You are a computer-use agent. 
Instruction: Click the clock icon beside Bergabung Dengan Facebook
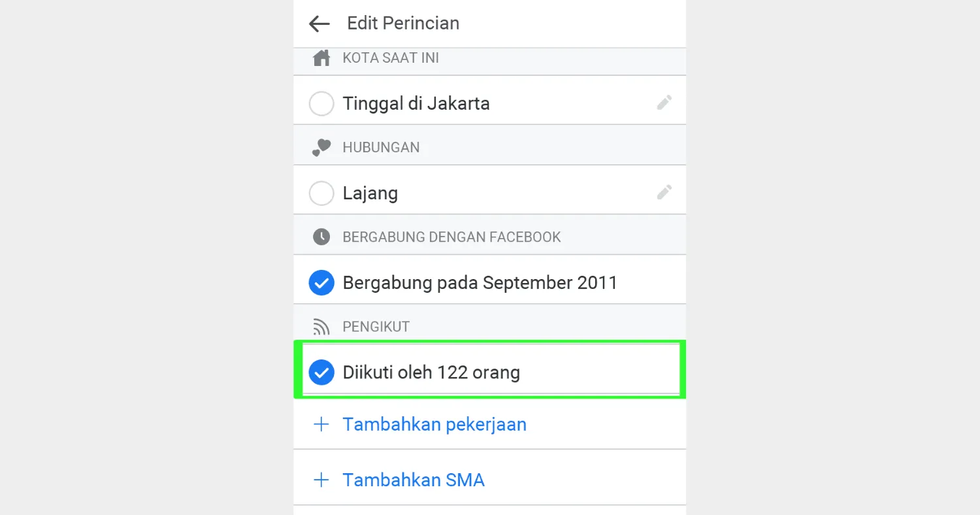tap(321, 237)
